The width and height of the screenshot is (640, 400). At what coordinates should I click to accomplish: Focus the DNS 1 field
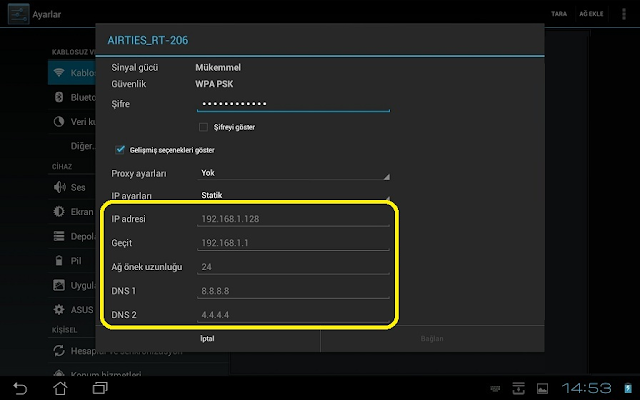click(293, 291)
